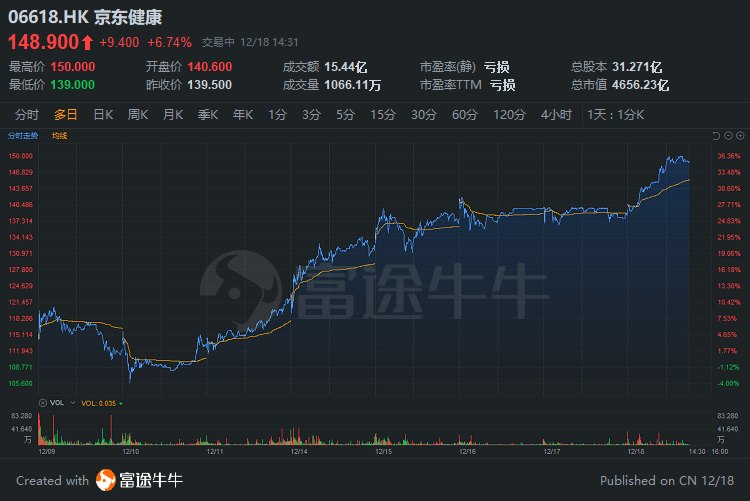Click the Futu bull logo at bottom
Screen dimensions: 750x501
(106, 480)
